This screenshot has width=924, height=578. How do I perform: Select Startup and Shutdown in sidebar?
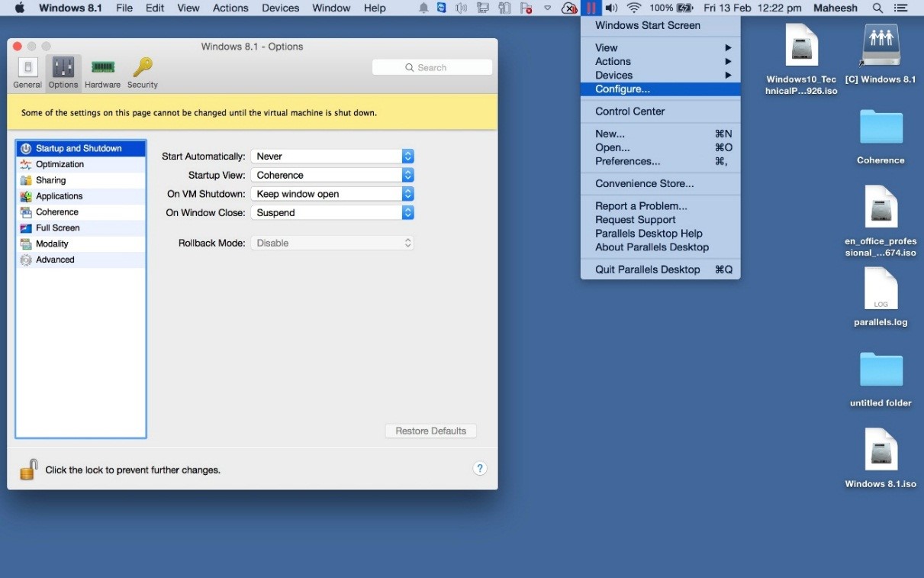(81, 148)
